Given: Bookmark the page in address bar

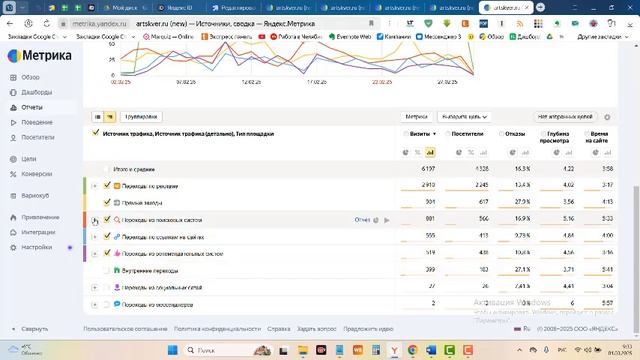Looking at the screenshot, I should point(371,24).
